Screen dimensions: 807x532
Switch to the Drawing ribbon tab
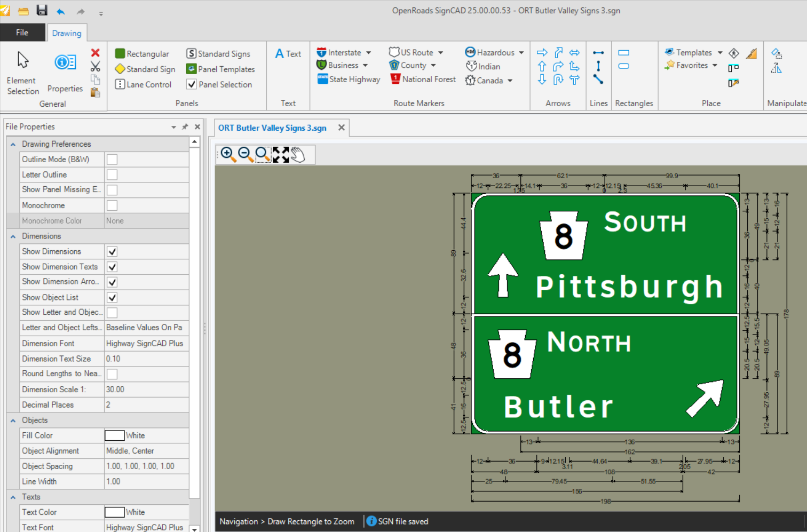coord(67,33)
